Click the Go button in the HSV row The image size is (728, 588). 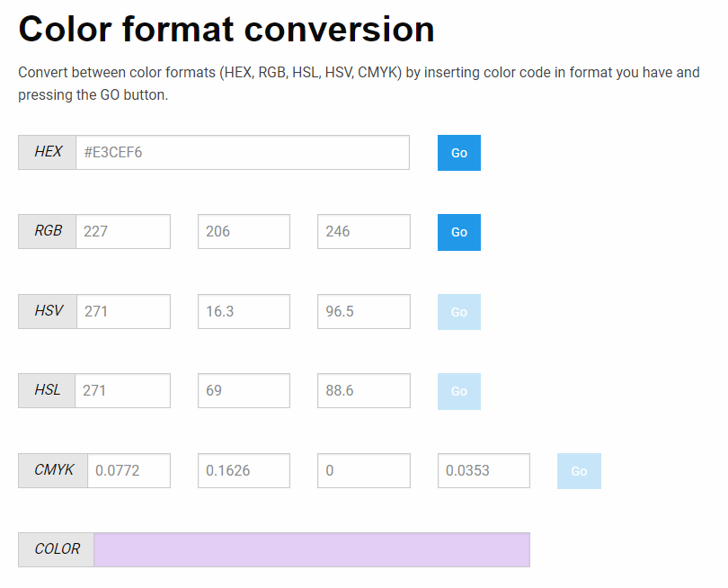(x=458, y=312)
